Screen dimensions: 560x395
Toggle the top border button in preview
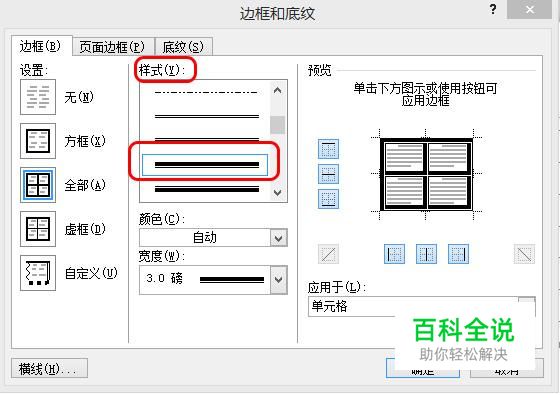[x=328, y=149]
